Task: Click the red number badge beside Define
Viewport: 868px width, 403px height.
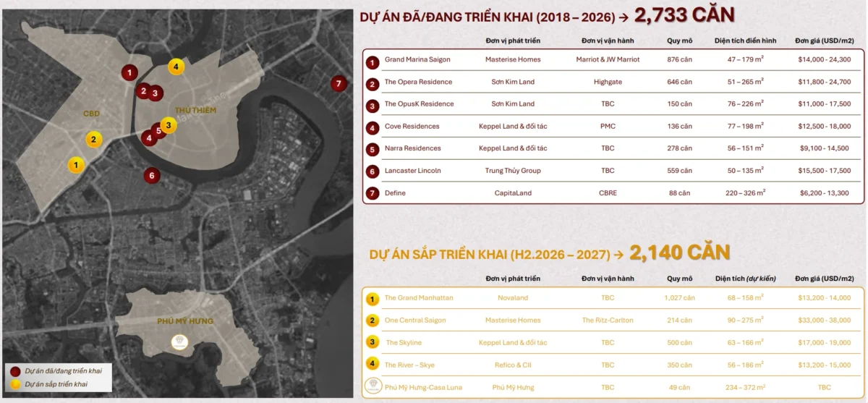Action: click(373, 195)
